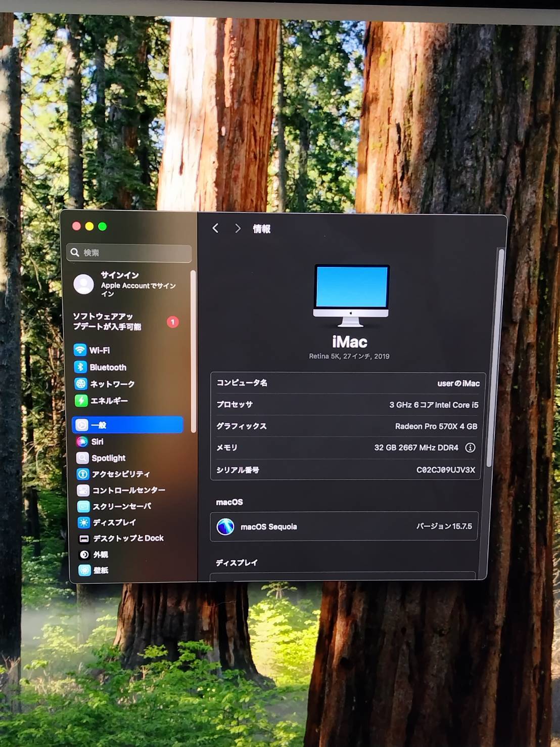Open アクセシビリティ accessibility settings
The height and width of the screenshot is (747, 560).
(x=120, y=474)
